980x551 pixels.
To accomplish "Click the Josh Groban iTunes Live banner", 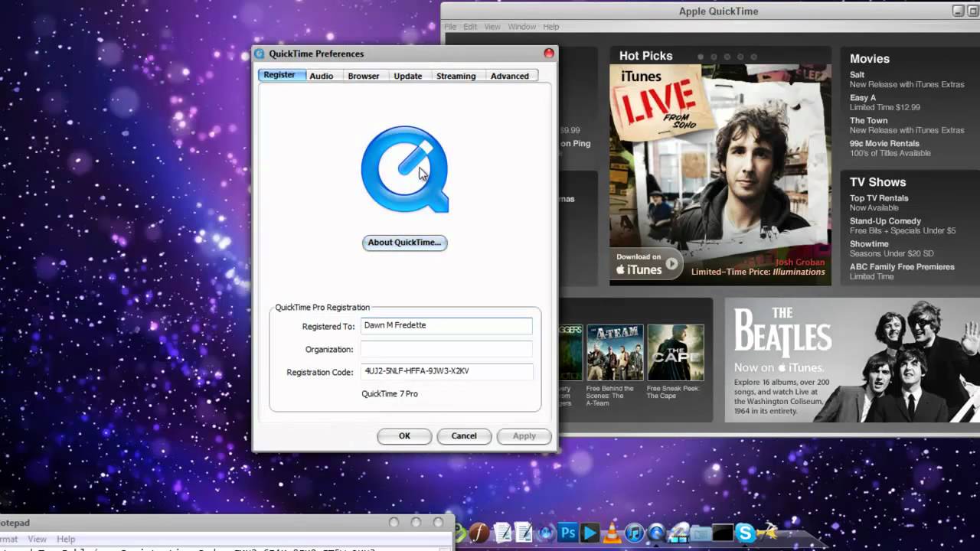I will click(720, 175).
